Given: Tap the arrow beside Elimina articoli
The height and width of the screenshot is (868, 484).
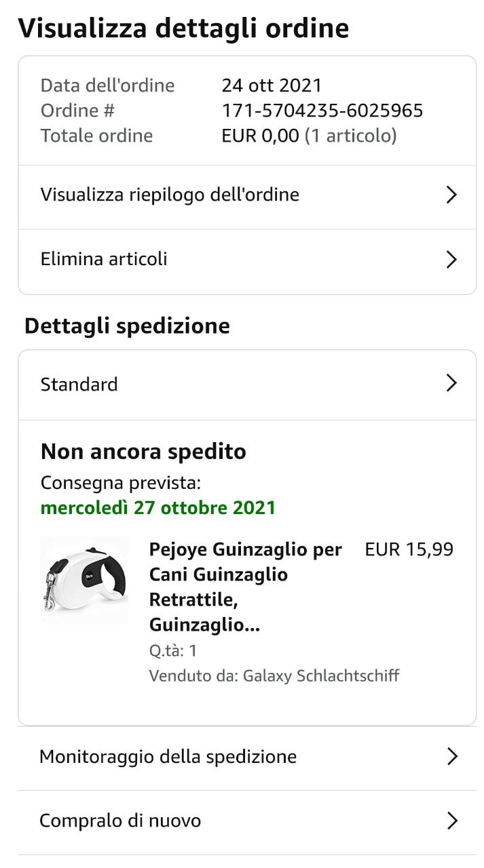Looking at the screenshot, I should [x=451, y=260].
